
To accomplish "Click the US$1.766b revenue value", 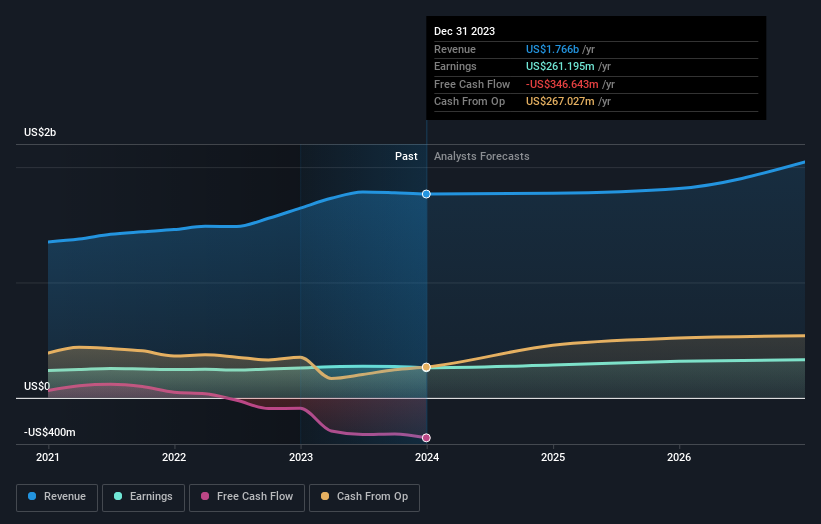I will (x=552, y=49).
